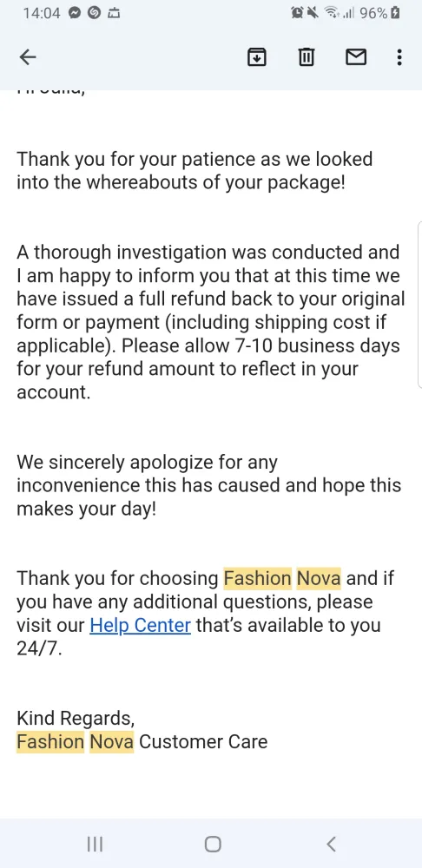Archive this email
Viewport: 422px width, 868px height.
click(256, 56)
